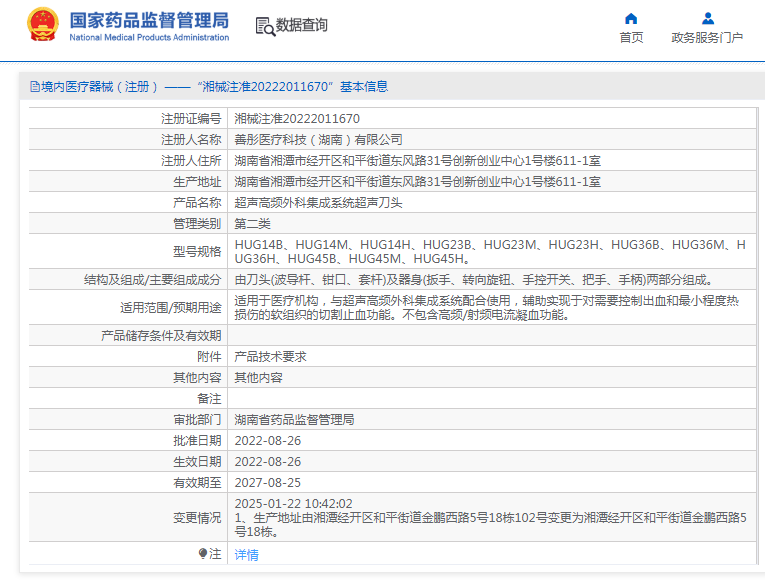Image resolution: width=765 pixels, height=582 pixels.
Task: Select 湖南省药品监督管理局 approval department
Action: point(294,420)
